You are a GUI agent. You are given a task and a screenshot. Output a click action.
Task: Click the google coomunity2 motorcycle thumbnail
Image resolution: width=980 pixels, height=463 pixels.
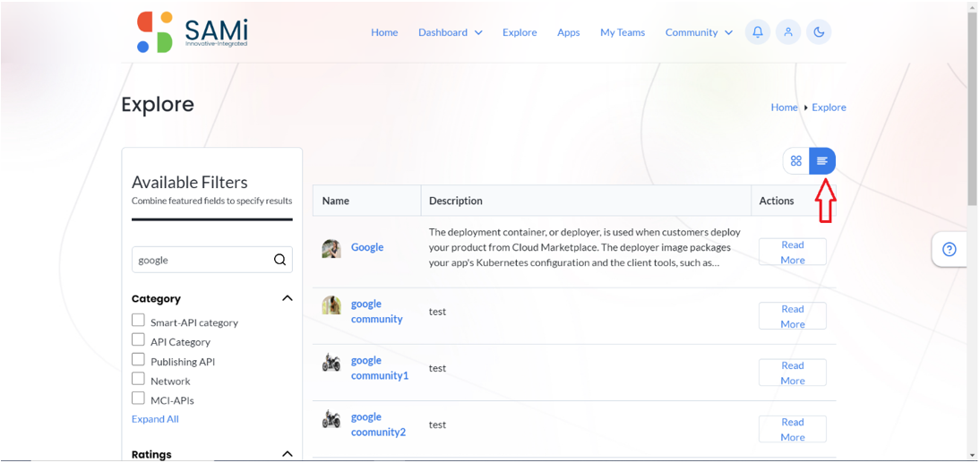(x=331, y=418)
